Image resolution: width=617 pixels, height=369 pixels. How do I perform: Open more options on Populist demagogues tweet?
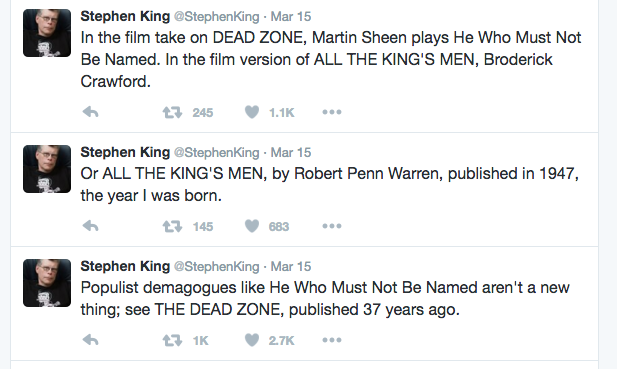point(332,340)
